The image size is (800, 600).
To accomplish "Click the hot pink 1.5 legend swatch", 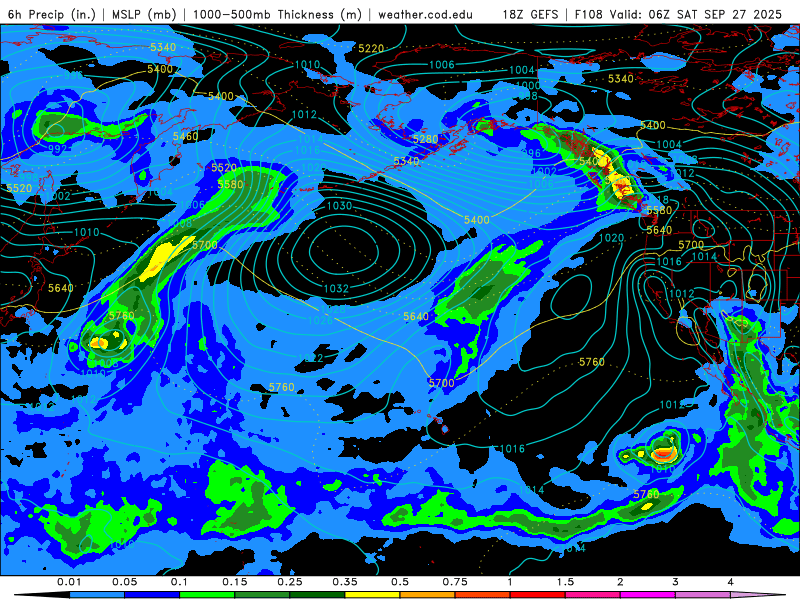I will (x=593, y=595).
